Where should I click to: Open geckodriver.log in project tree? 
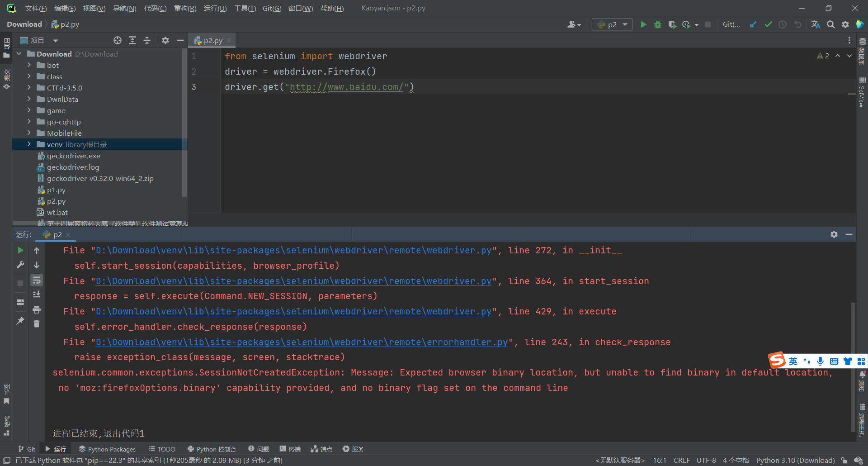(x=73, y=167)
